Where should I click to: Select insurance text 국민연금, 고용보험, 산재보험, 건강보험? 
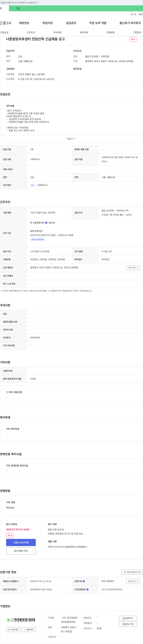[47, 259]
